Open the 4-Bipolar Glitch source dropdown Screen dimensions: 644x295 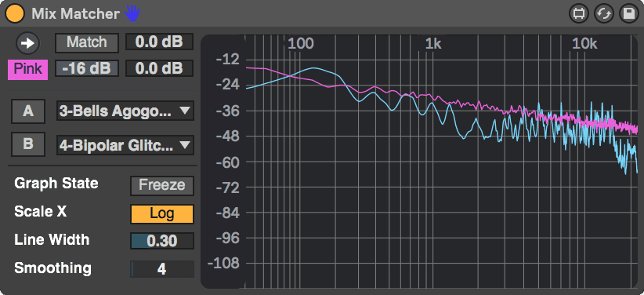pyautogui.click(x=125, y=145)
